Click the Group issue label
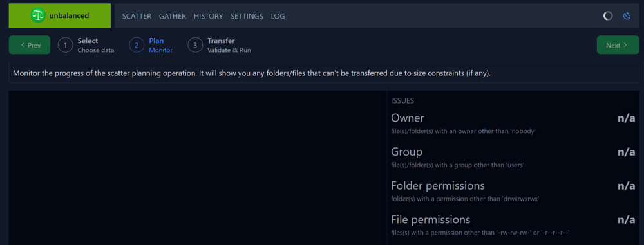This screenshot has height=245, width=644. pos(406,152)
